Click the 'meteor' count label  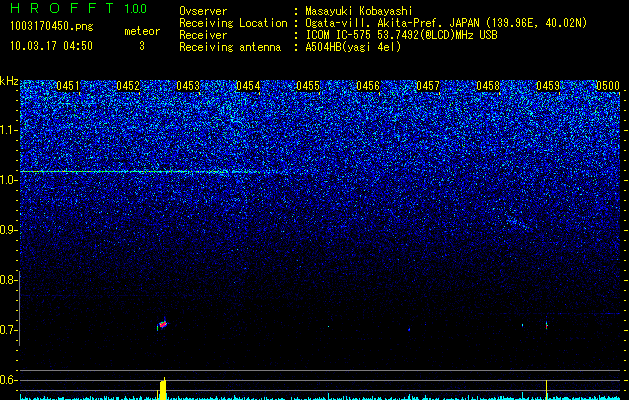[x=142, y=31]
